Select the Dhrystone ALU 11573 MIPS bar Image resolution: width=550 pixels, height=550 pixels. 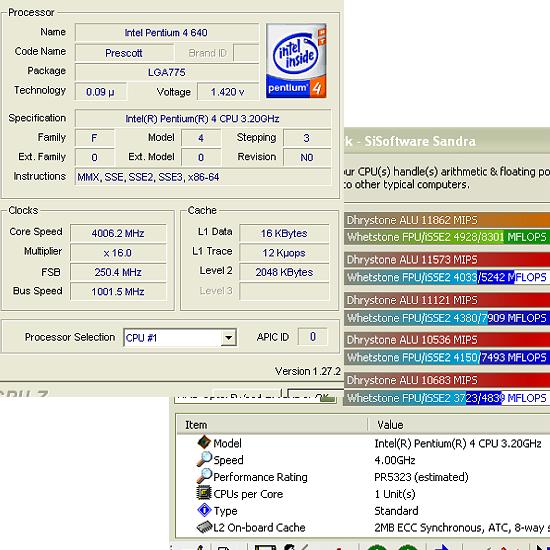pos(447,260)
